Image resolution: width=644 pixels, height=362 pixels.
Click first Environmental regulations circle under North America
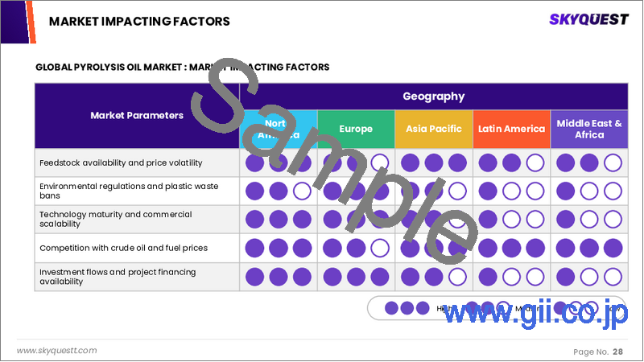coord(254,191)
